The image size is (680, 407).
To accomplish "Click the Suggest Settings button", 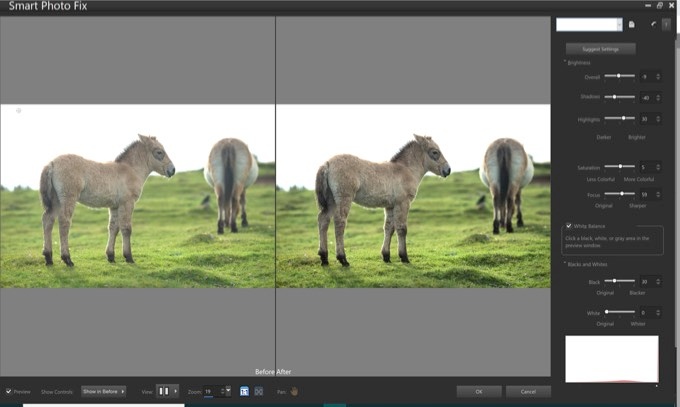I will [x=601, y=49].
